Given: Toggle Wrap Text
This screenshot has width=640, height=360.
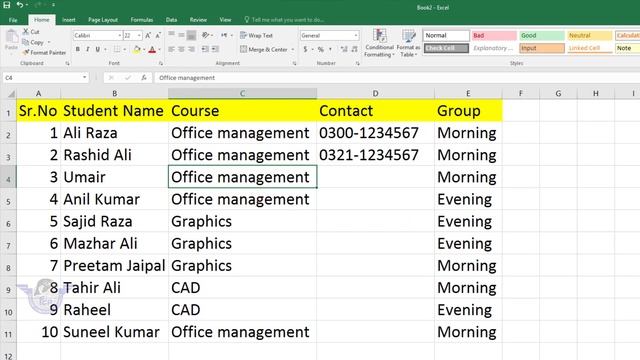Looking at the screenshot, I should (x=256, y=36).
